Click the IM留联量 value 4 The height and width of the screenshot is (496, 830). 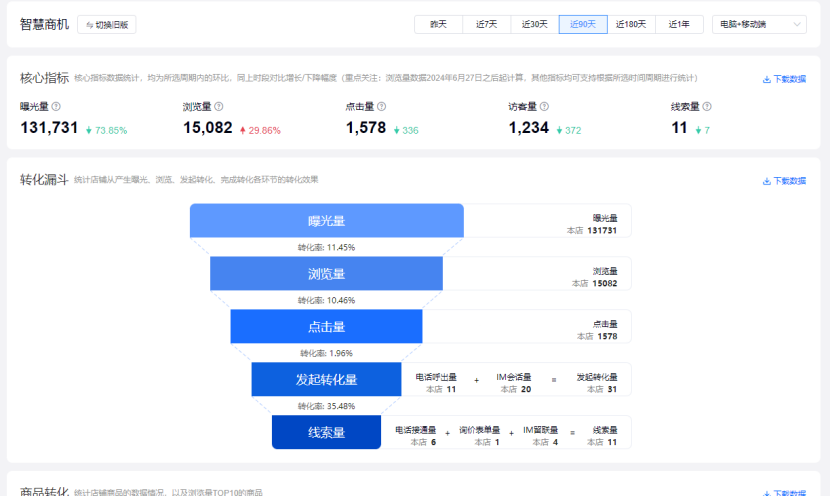click(x=555, y=442)
